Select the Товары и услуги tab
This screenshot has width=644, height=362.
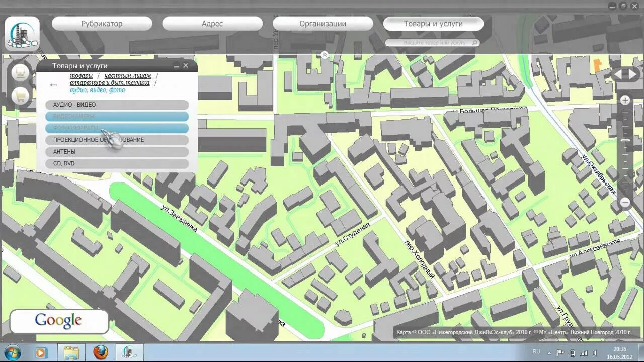[x=433, y=24]
